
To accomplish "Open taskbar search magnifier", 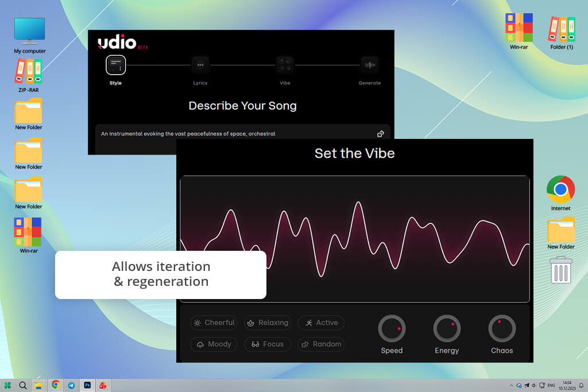I will [x=23, y=385].
